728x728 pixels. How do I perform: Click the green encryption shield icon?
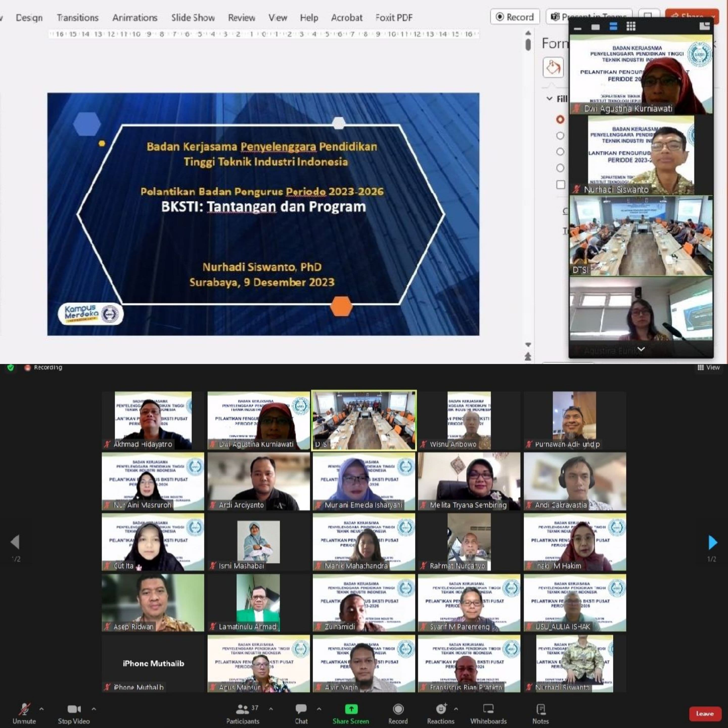(x=11, y=367)
